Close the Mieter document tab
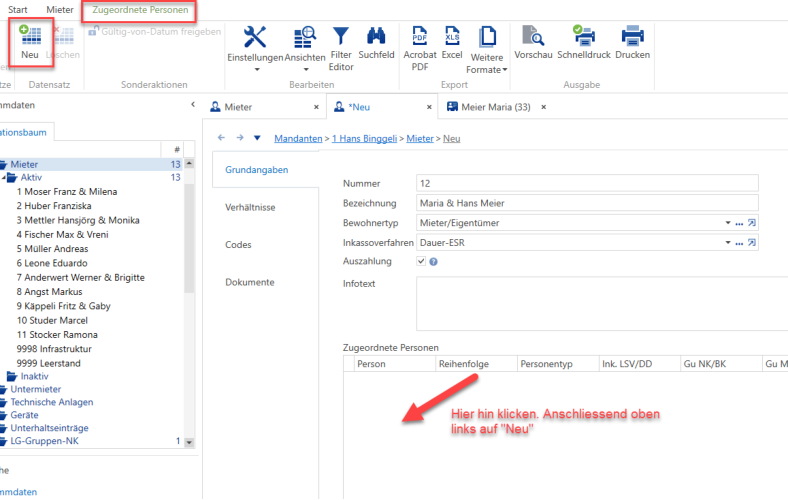 (x=316, y=107)
